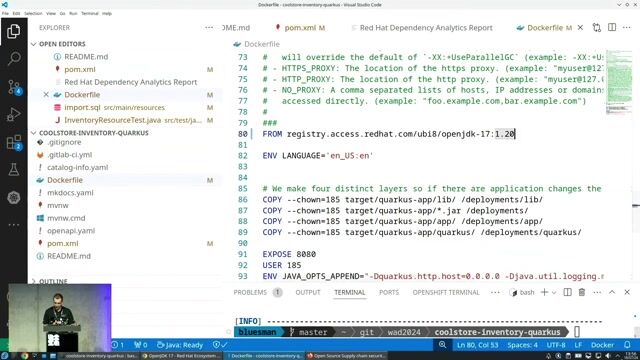Expand the Outline section

53,281
